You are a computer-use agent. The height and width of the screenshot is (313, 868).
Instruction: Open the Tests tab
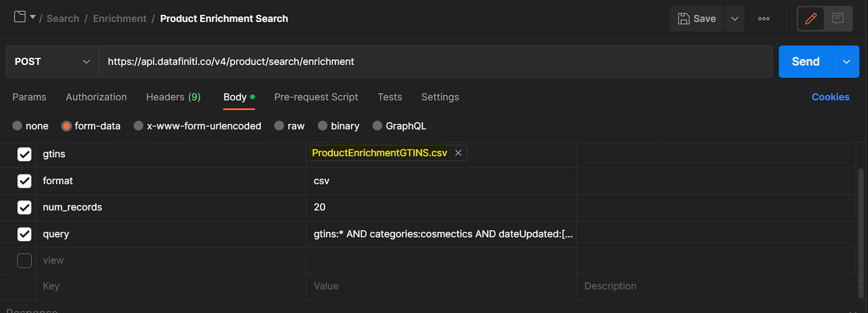[x=389, y=97]
